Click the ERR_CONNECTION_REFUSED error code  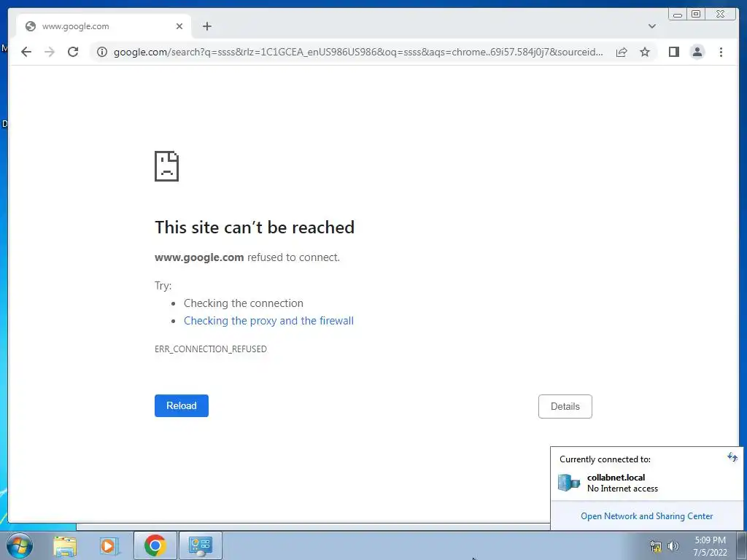pyautogui.click(x=211, y=349)
